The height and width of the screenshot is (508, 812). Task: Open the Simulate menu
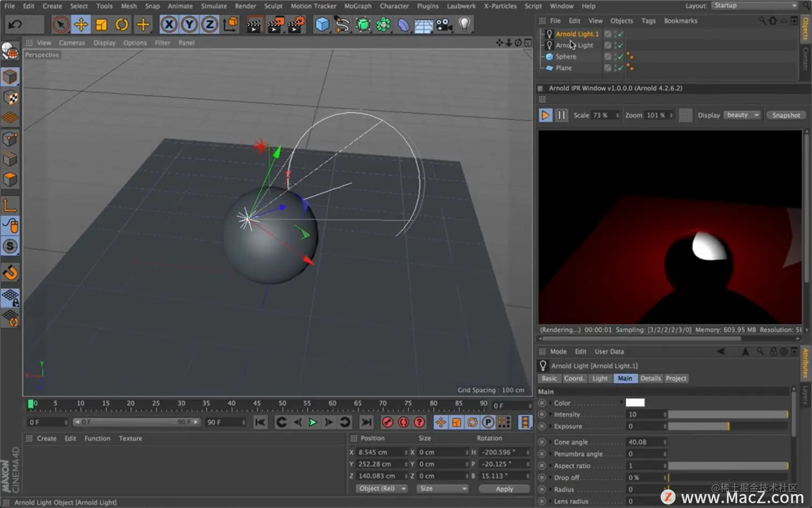[214, 6]
